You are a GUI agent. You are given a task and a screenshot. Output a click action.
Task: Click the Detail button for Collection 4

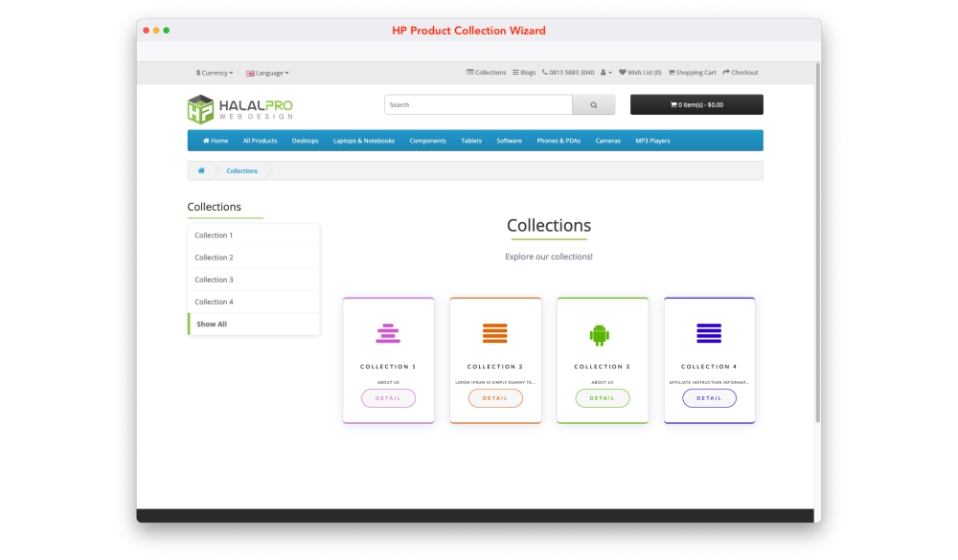[x=709, y=398]
